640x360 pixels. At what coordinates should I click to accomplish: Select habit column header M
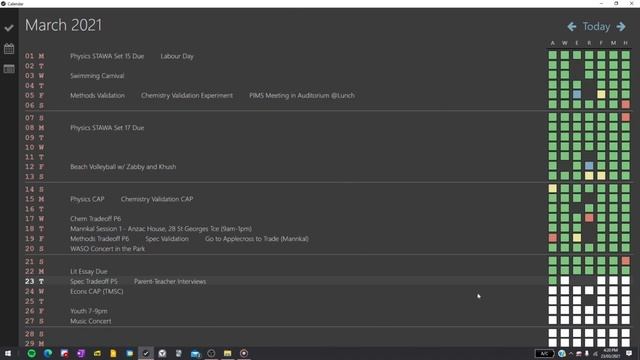613,43
